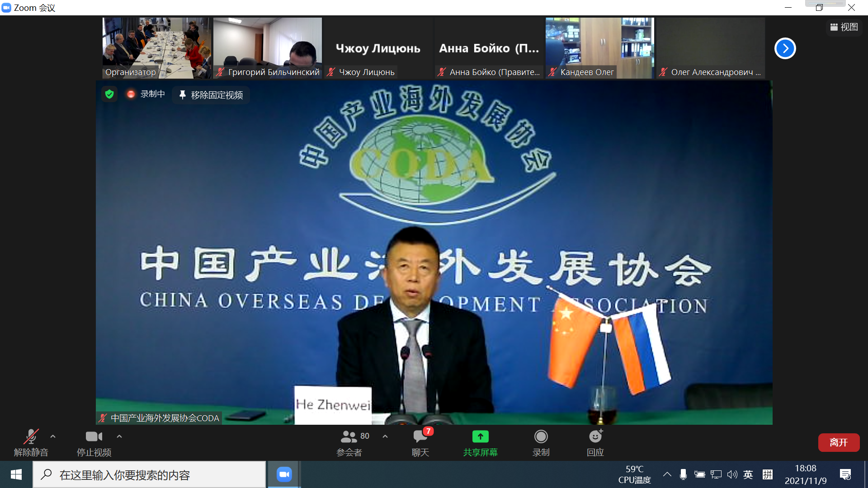Select Григорий Бильчинский video thumbnail

coord(268,48)
